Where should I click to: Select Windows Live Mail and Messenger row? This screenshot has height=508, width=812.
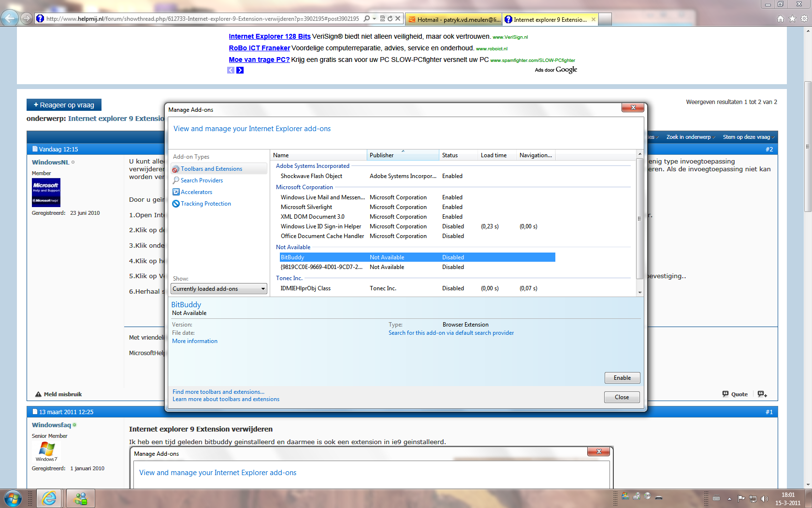[x=418, y=197]
